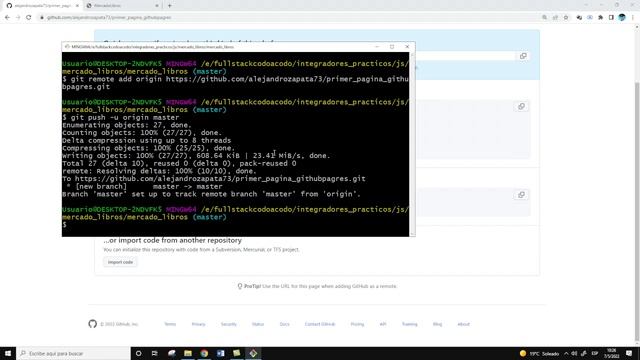The image size is (640, 360).
Task: Click the browser address bar URL
Action: [x=109, y=18]
